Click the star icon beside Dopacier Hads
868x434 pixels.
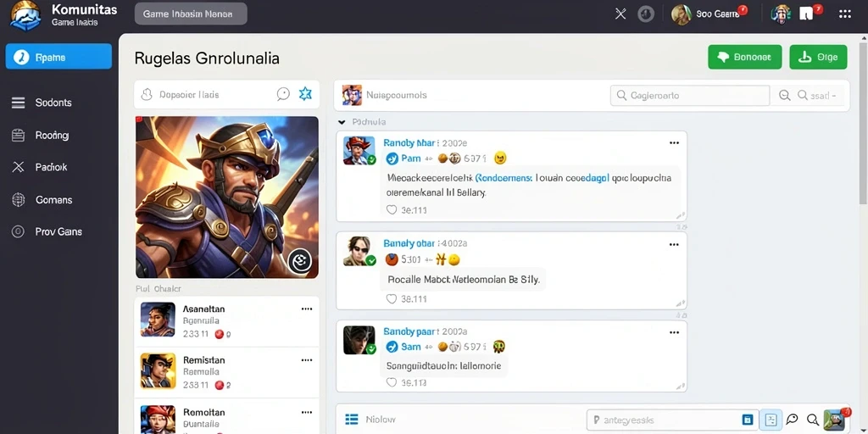305,94
